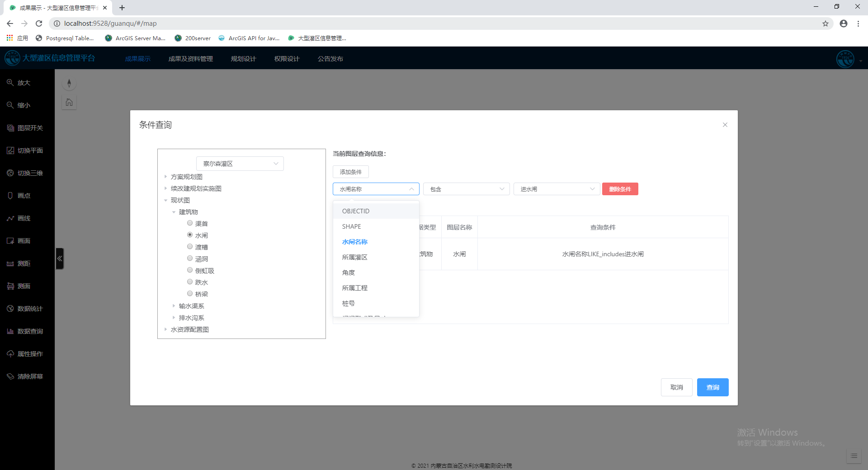Image resolution: width=868 pixels, height=470 pixels.
Task: Click the 添加条件 add condition button
Action: (x=351, y=172)
